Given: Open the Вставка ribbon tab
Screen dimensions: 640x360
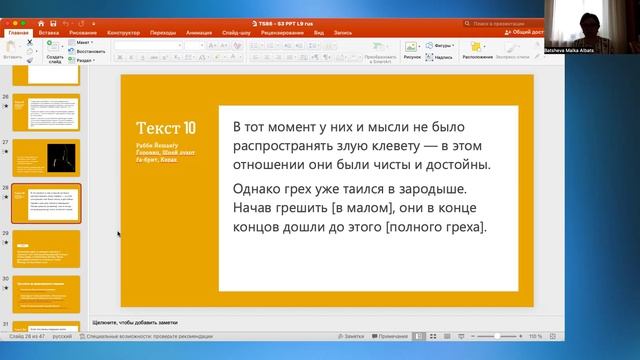Looking at the screenshot, I should (49, 33).
